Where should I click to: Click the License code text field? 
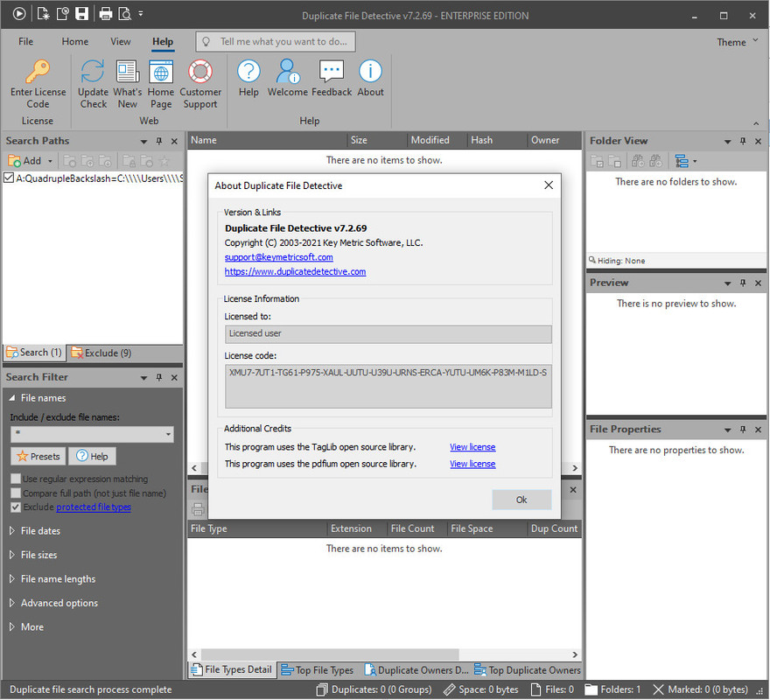[x=388, y=387]
